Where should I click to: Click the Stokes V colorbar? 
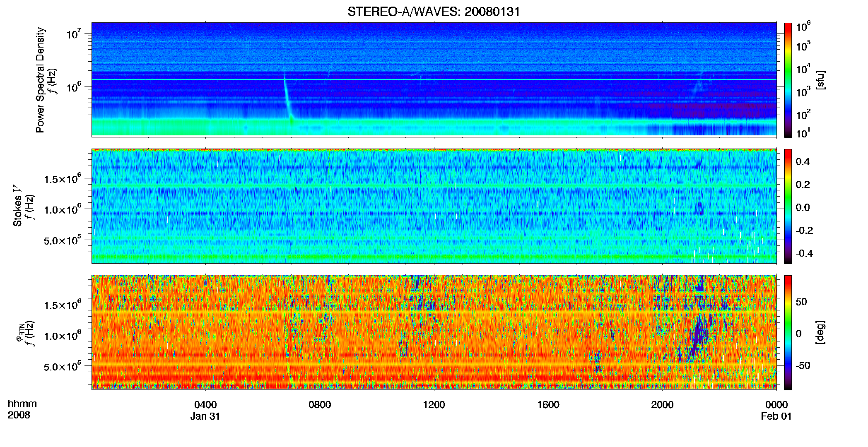point(788,206)
